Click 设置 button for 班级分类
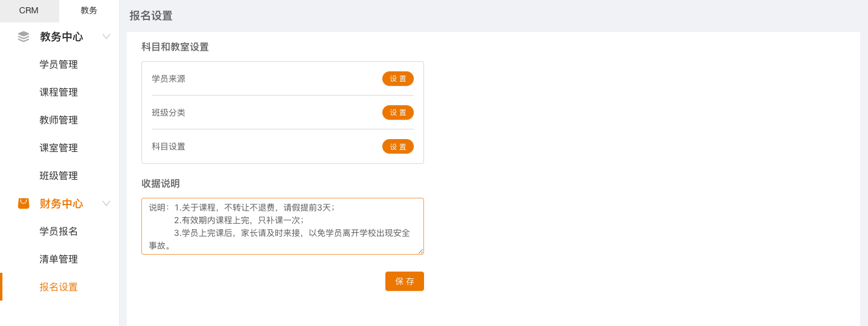Viewport: 868px width, 326px height. (397, 112)
